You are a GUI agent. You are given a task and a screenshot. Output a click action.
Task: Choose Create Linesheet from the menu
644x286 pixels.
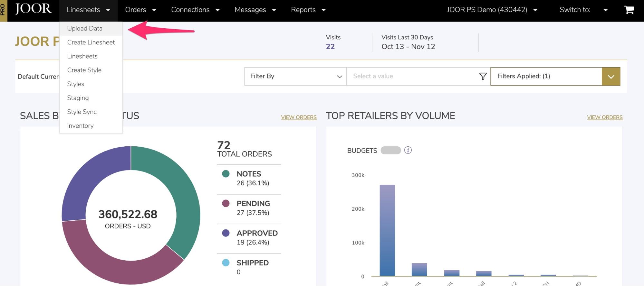(x=91, y=42)
